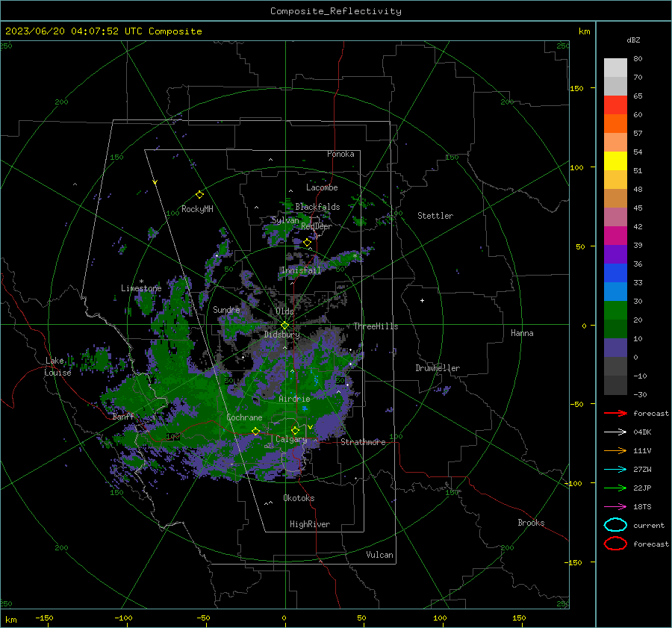This screenshot has width=672, height=628.
Task: Click the yellow diamond marker below Cochrane
Action: 255,431
